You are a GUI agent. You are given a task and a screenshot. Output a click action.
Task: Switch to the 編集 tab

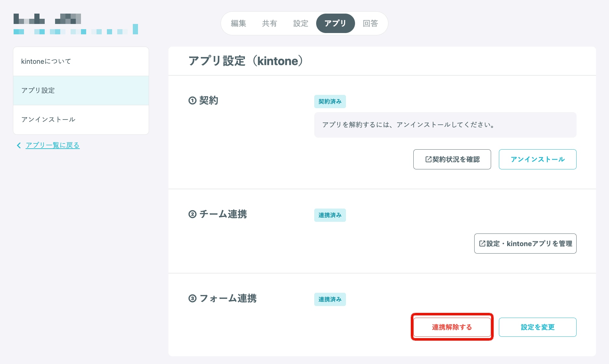pyautogui.click(x=238, y=23)
